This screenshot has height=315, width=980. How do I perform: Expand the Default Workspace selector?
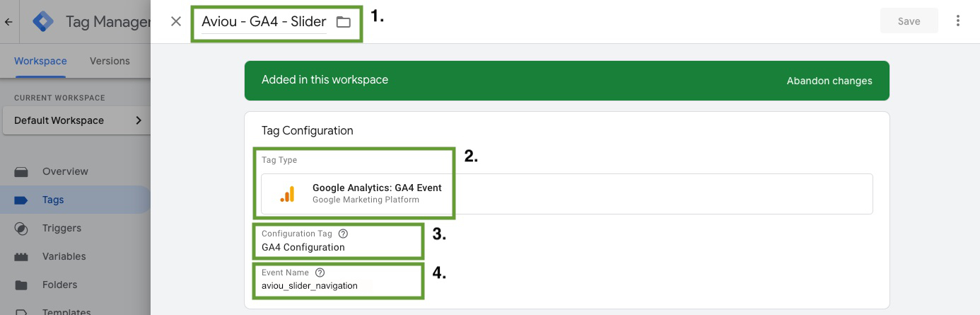pyautogui.click(x=76, y=120)
